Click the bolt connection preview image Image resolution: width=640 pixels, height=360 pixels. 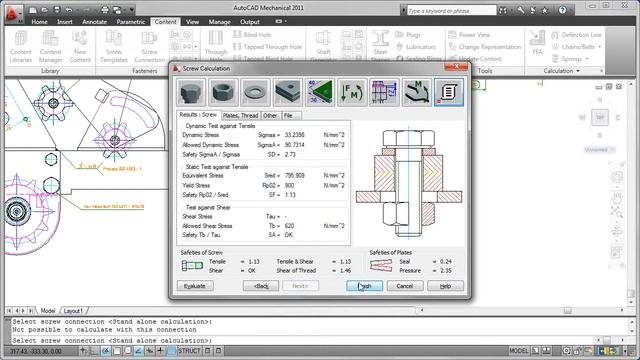pos(409,184)
